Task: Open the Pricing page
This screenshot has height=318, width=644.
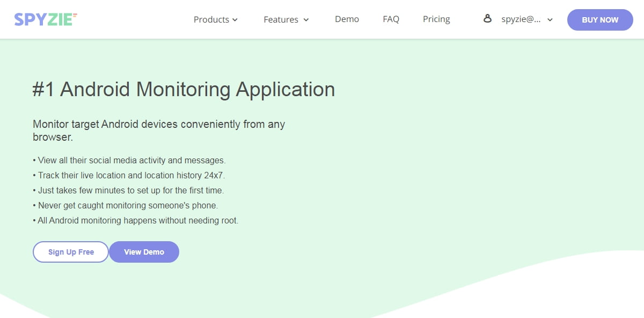Action: point(436,19)
